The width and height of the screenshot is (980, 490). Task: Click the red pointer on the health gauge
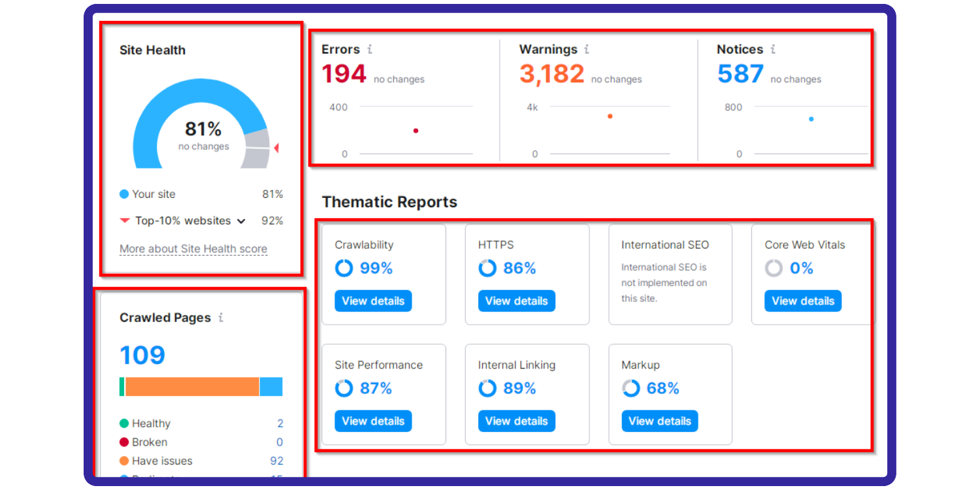pyautogui.click(x=276, y=148)
